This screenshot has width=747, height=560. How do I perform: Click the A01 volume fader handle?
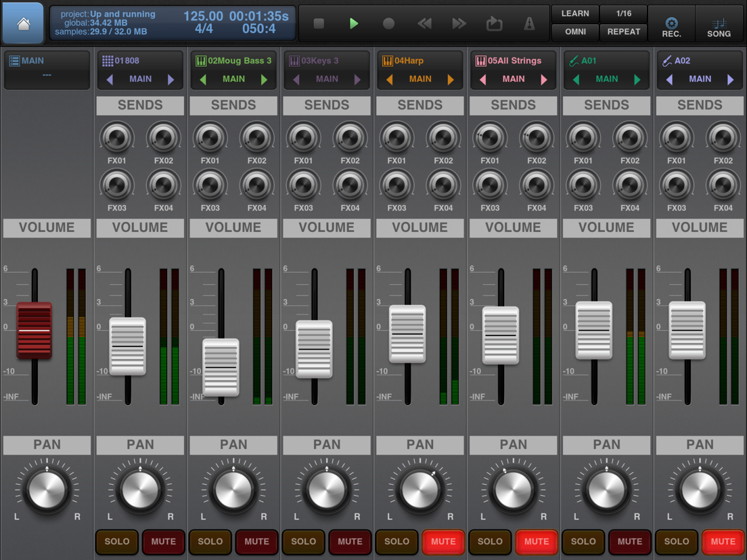coord(593,331)
